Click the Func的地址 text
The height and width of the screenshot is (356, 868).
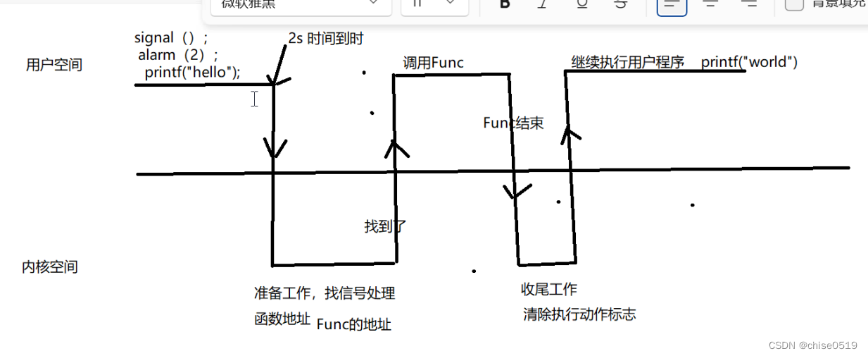[353, 324]
